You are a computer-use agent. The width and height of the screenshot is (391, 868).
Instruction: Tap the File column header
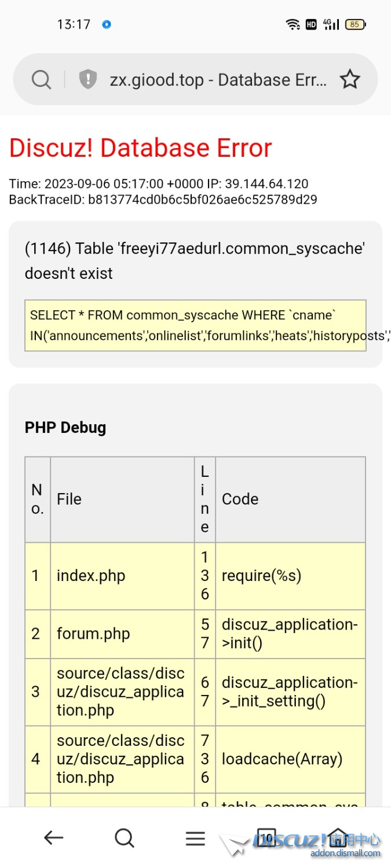coord(122,499)
